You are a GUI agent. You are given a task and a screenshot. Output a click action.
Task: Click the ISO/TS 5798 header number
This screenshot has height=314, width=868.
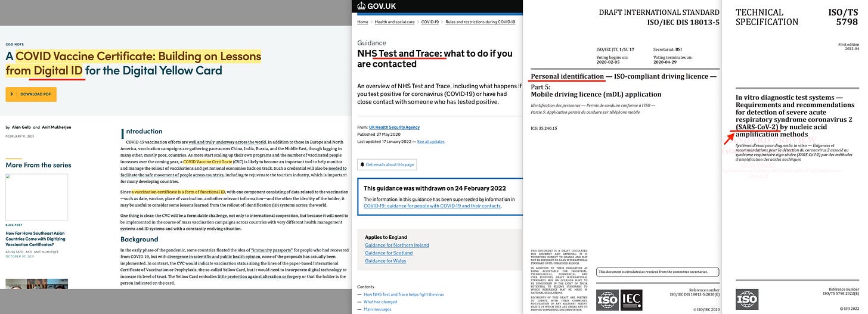[x=844, y=17]
